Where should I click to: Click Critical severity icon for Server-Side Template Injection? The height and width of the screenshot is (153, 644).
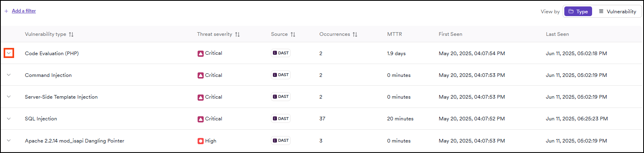click(200, 97)
